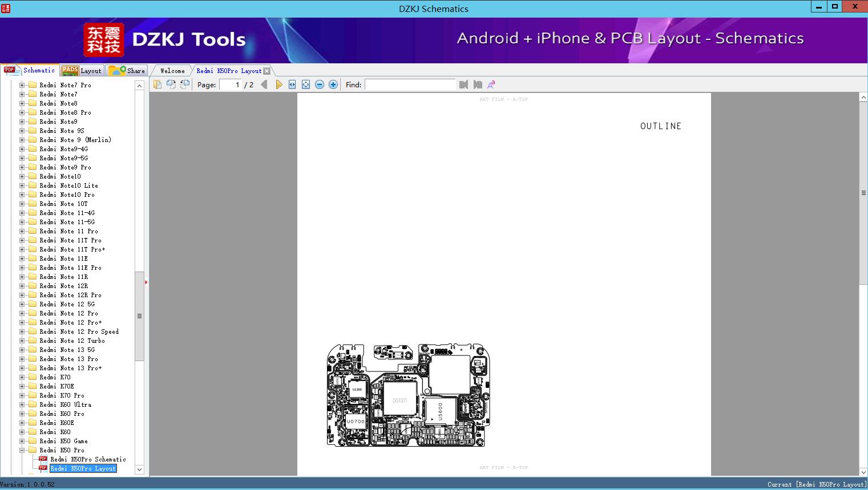Go to the previous page
Image resolution: width=868 pixels, height=490 pixels.
pos(264,84)
